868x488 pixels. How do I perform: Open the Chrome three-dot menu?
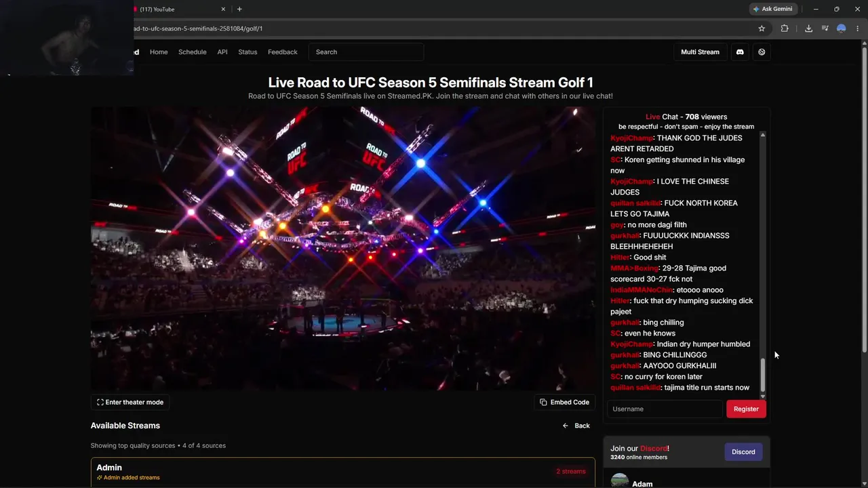857,28
